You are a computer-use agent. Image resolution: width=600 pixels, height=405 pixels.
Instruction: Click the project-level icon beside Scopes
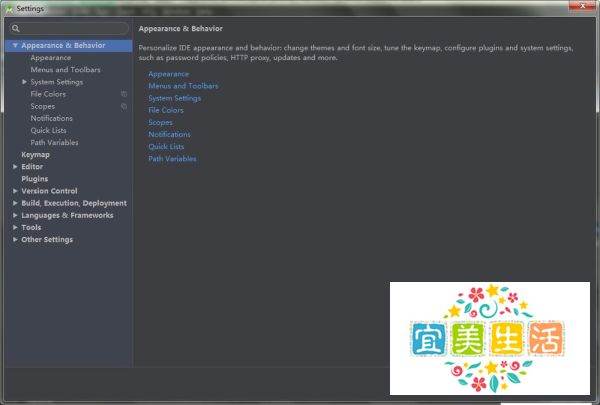click(x=124, y=106)
